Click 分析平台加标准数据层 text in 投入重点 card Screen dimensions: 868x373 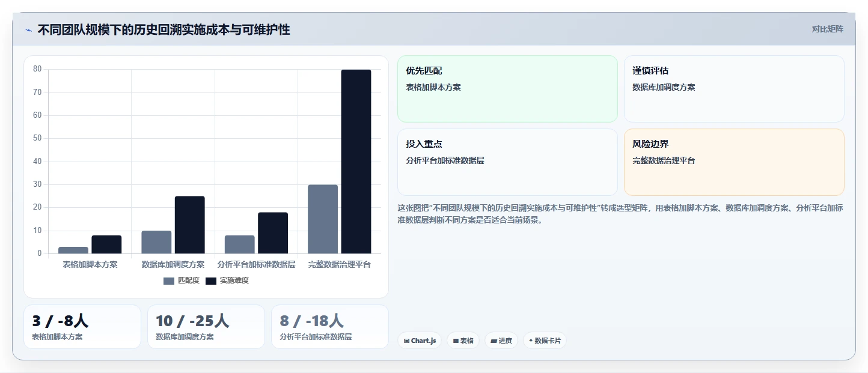pyautogui.click(x=445, y=161)
